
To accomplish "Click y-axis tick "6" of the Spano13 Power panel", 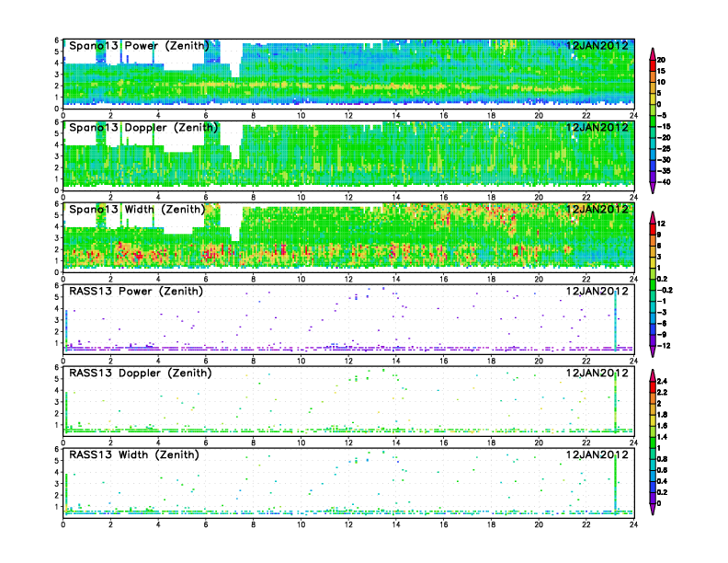I will (57, 40).
